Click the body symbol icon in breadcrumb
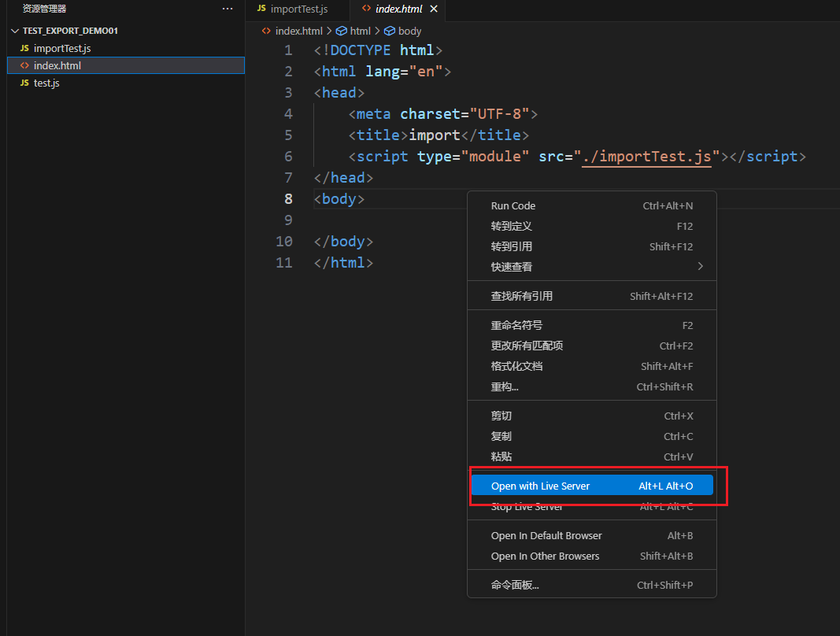 (389, 31)
